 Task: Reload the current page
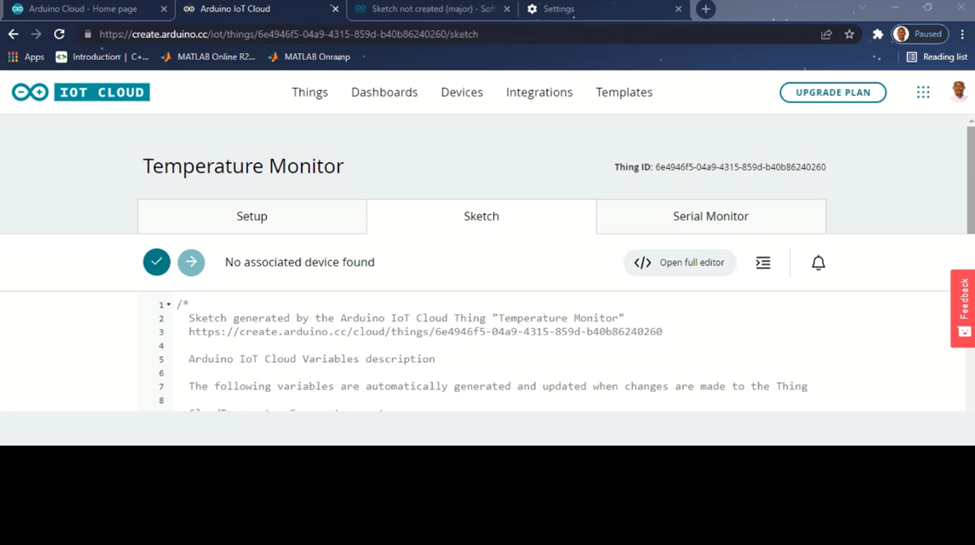click(59, 34)
